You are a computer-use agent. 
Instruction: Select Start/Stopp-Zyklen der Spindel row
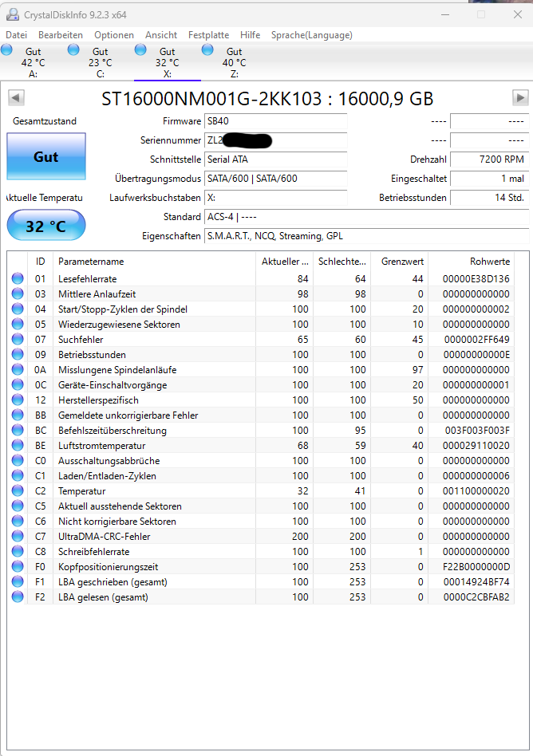(260, 309)
